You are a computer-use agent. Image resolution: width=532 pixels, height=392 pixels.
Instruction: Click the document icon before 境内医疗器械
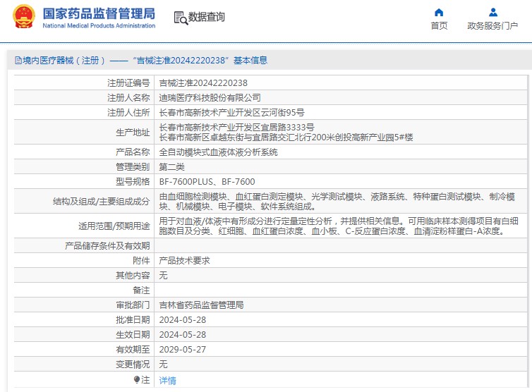[18, 61]
